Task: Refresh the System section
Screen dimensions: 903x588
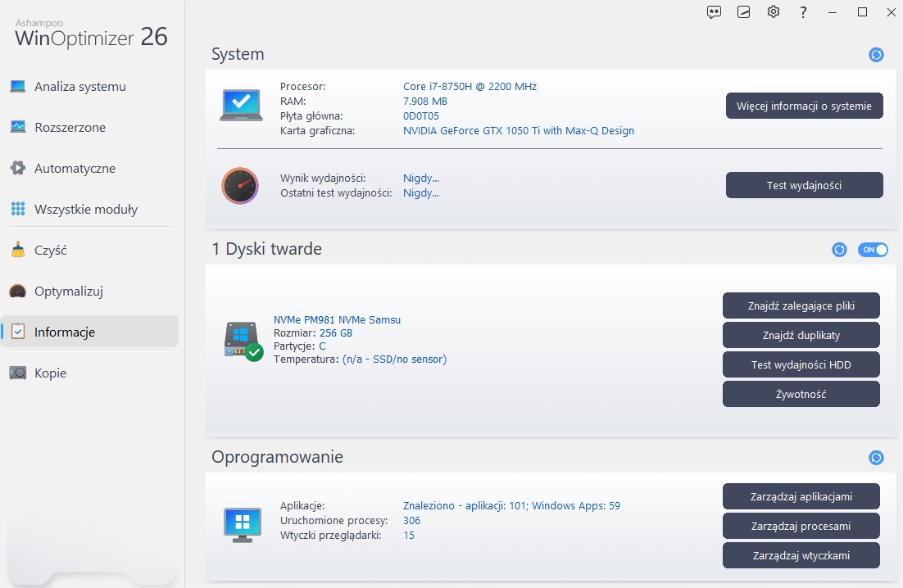Action: coord(876,55)
